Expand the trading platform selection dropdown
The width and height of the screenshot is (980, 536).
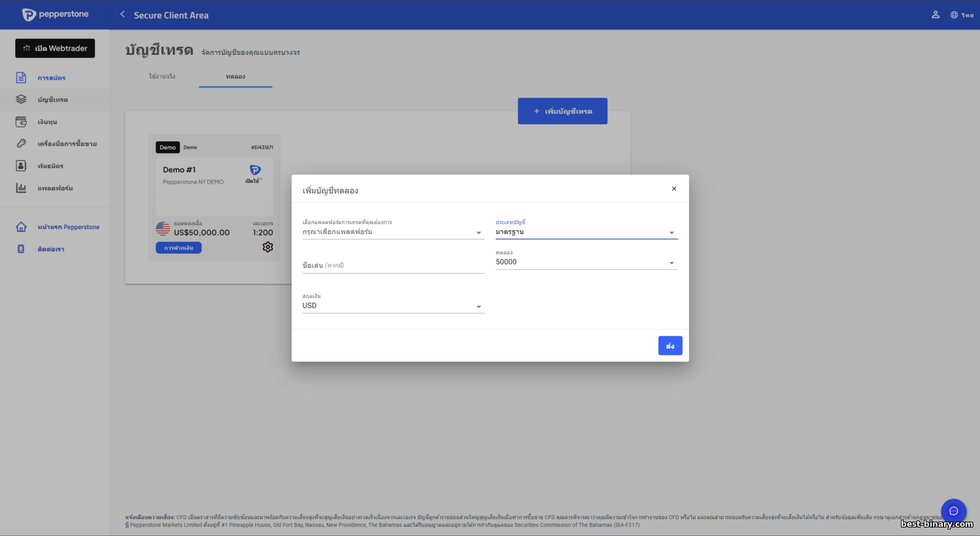coord(393,232)
